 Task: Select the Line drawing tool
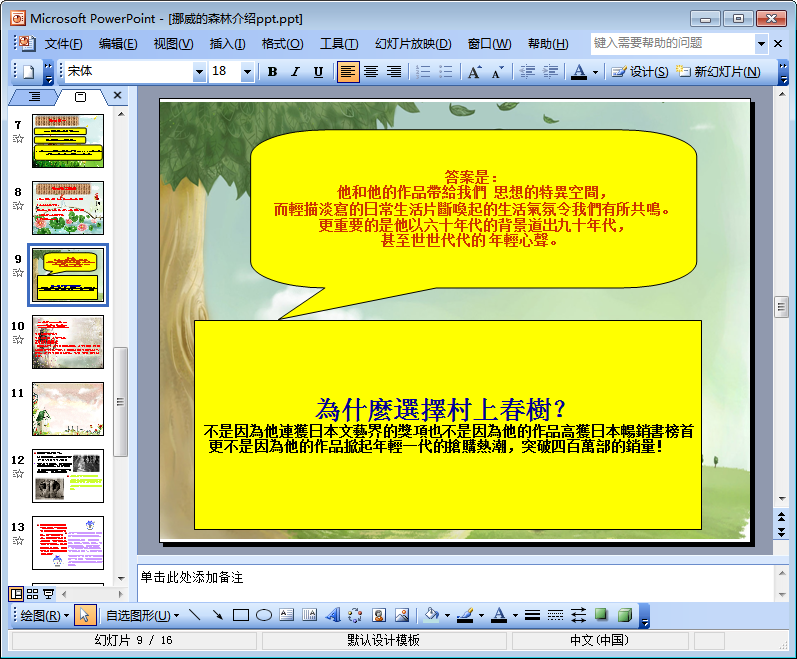click(194, 615)
